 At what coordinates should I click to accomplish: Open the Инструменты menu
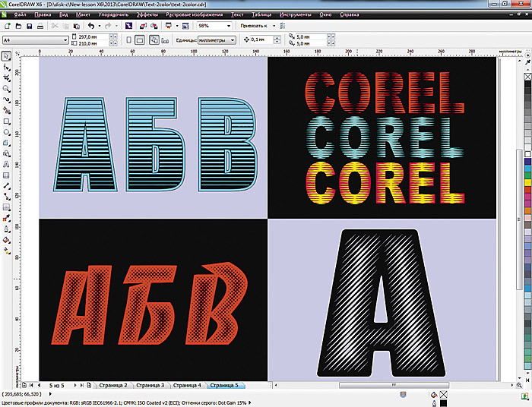295,14
